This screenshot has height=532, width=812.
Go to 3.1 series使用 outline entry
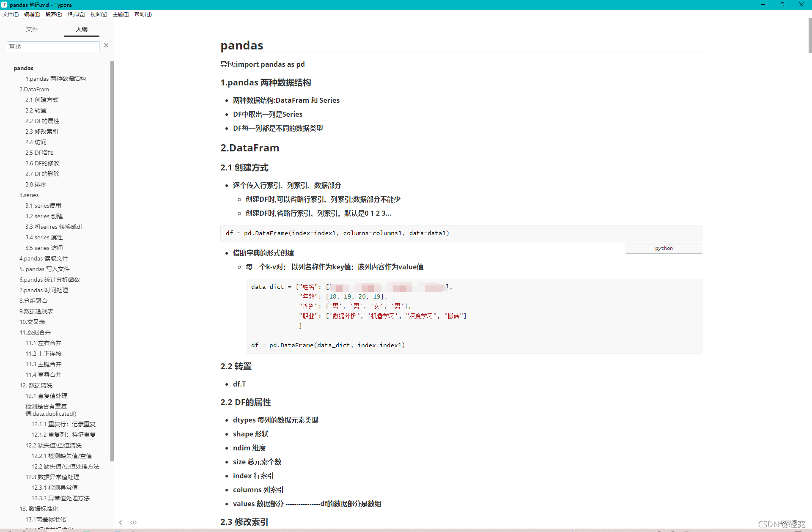(43, 206)
